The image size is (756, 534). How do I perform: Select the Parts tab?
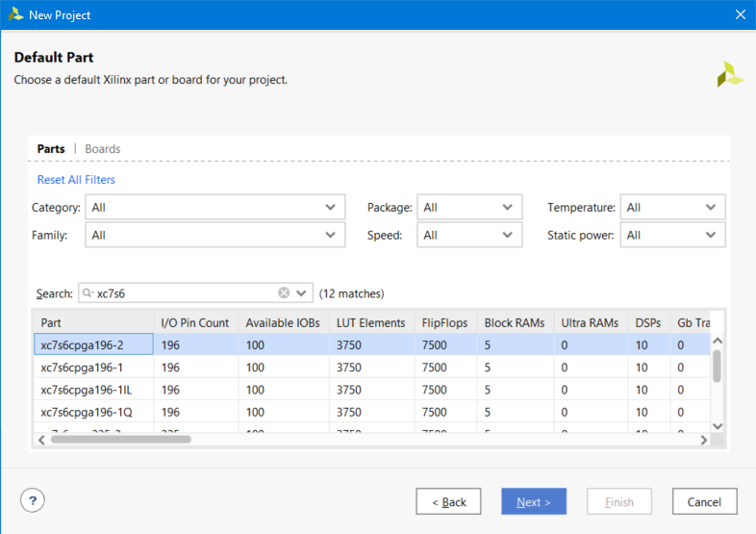(51, 149)
